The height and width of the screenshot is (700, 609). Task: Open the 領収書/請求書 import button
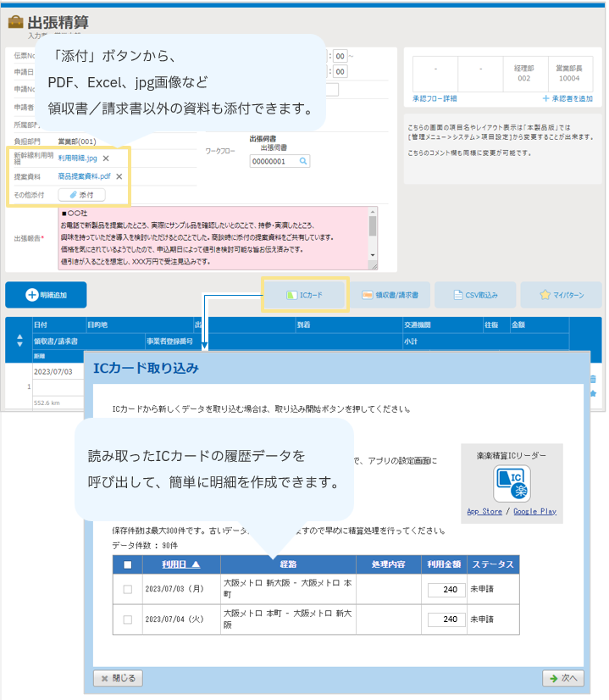(390, 295)
